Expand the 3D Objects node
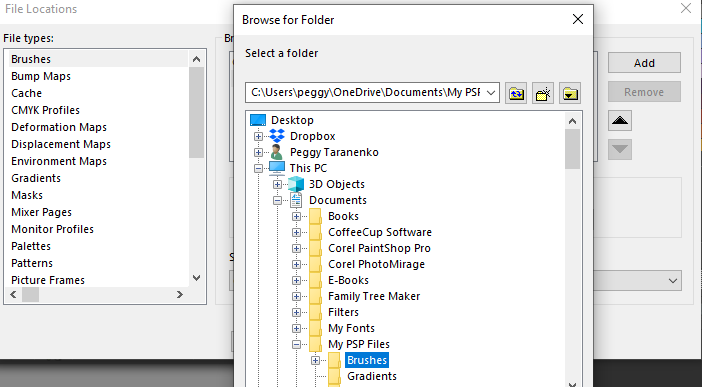The height and width of the screenshot is (387, 702). 278,185
